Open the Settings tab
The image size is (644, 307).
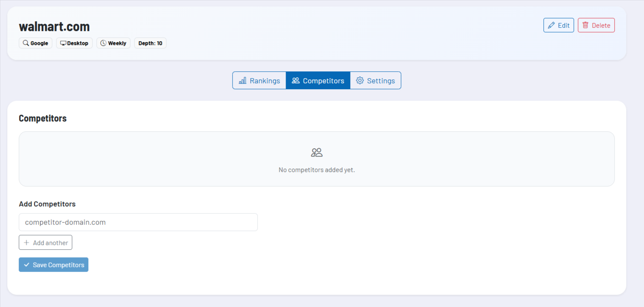(x=376, y=80)
